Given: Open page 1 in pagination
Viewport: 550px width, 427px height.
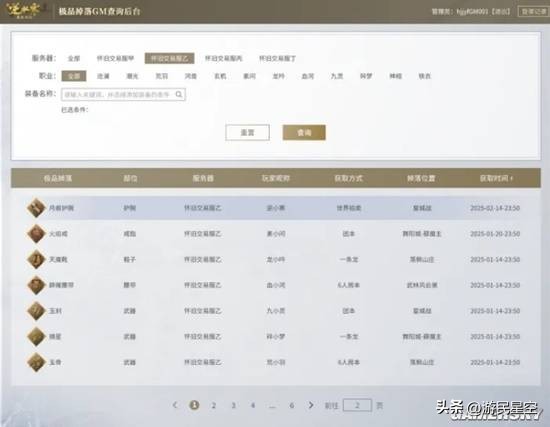Looking at the screenshot, I should [x=194, y=405].
